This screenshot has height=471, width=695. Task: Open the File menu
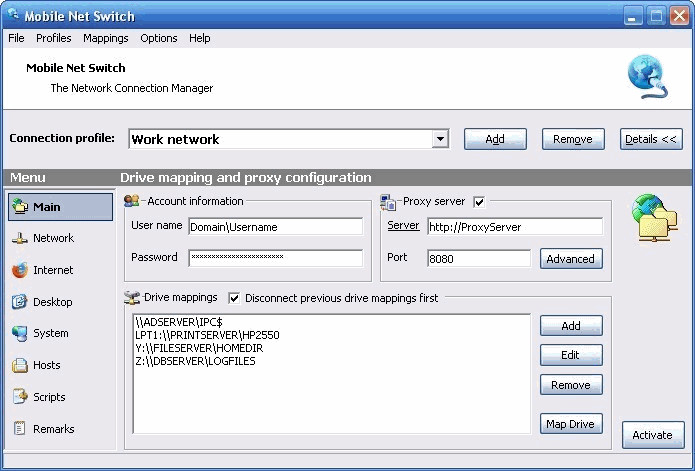[16, 38]
